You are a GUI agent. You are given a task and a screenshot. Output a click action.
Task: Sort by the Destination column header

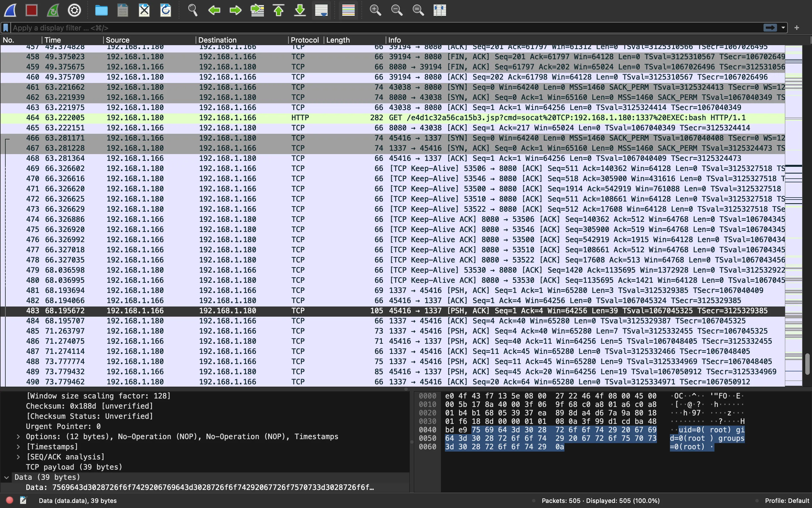(242, 40)
